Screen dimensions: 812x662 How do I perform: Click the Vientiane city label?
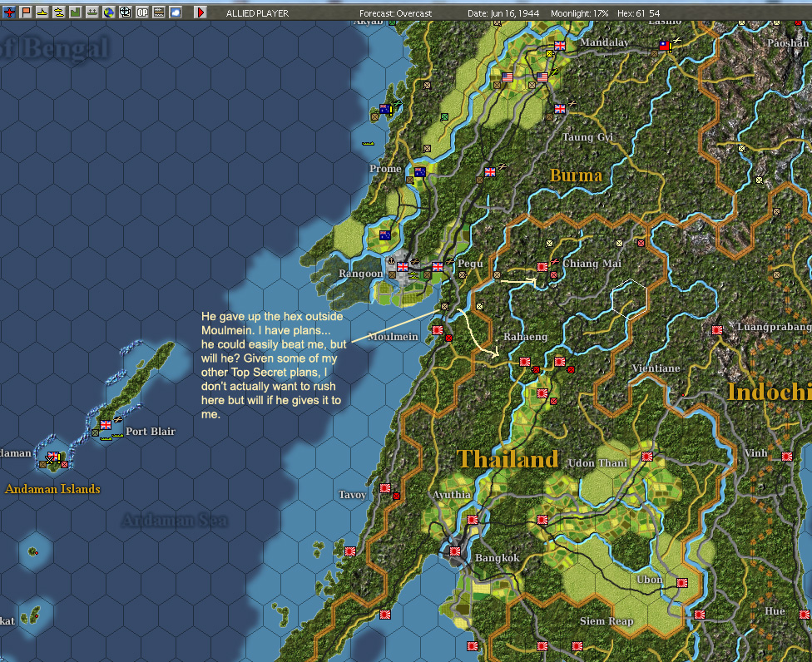click(656, 368)
